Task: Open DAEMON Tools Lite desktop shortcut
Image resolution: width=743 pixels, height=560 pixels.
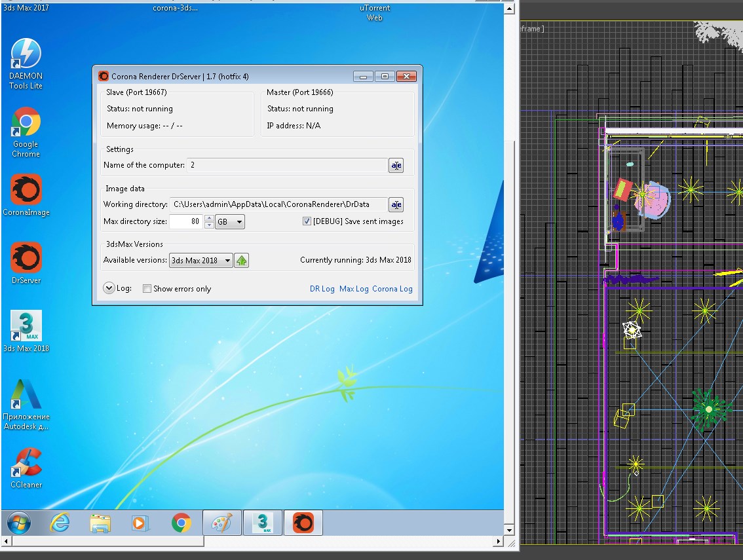Action: [26, 64]
